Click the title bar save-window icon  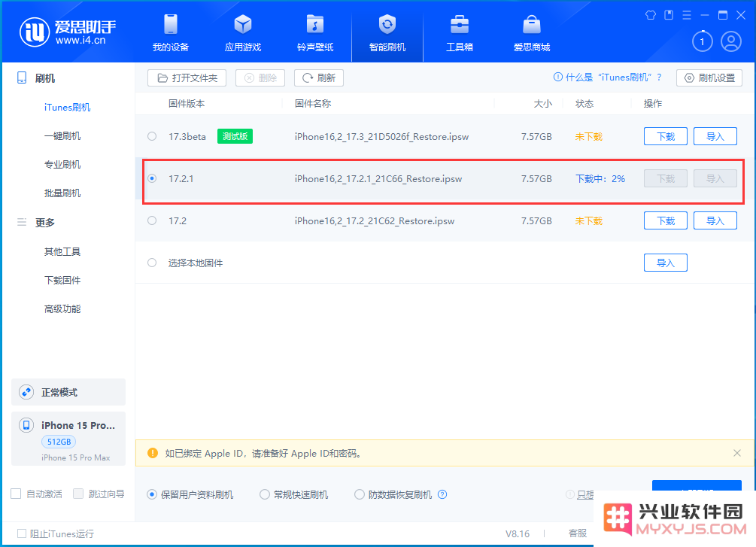coord(669,15)
